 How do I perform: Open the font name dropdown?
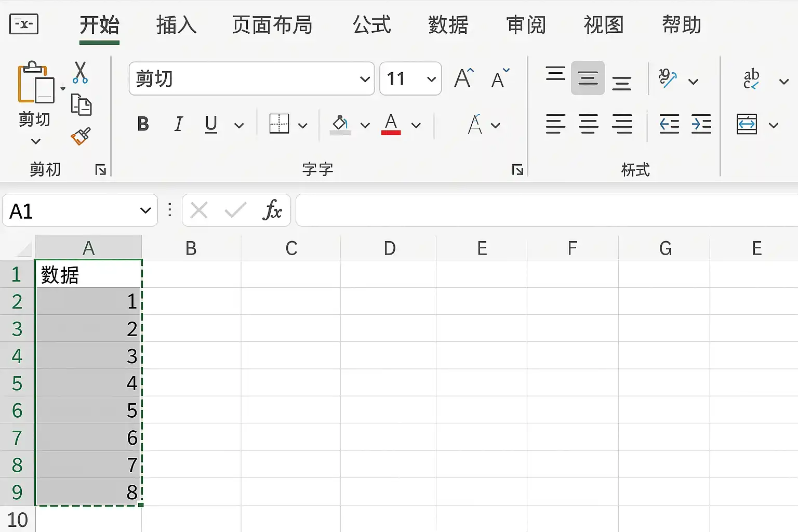(x=365, y=79)
